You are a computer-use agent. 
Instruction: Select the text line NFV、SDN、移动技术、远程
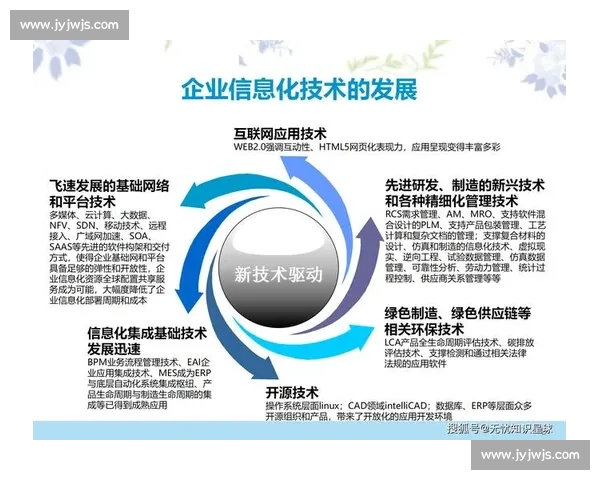[x=108, y=225]
